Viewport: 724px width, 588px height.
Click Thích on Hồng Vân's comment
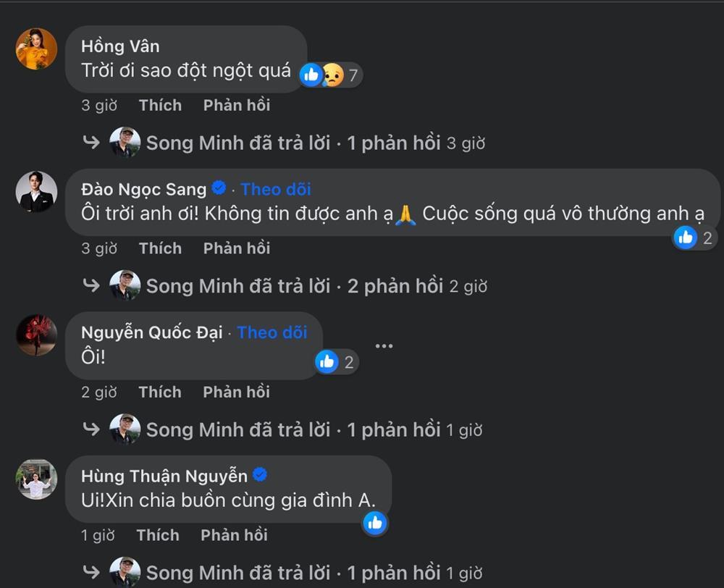pos(160,105)
